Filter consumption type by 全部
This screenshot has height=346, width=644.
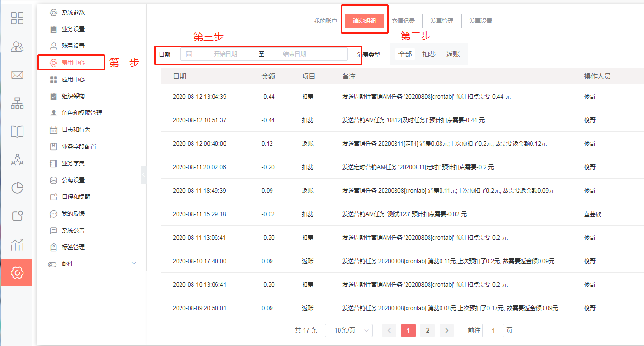pyautogui.click(x=405, y=54)
